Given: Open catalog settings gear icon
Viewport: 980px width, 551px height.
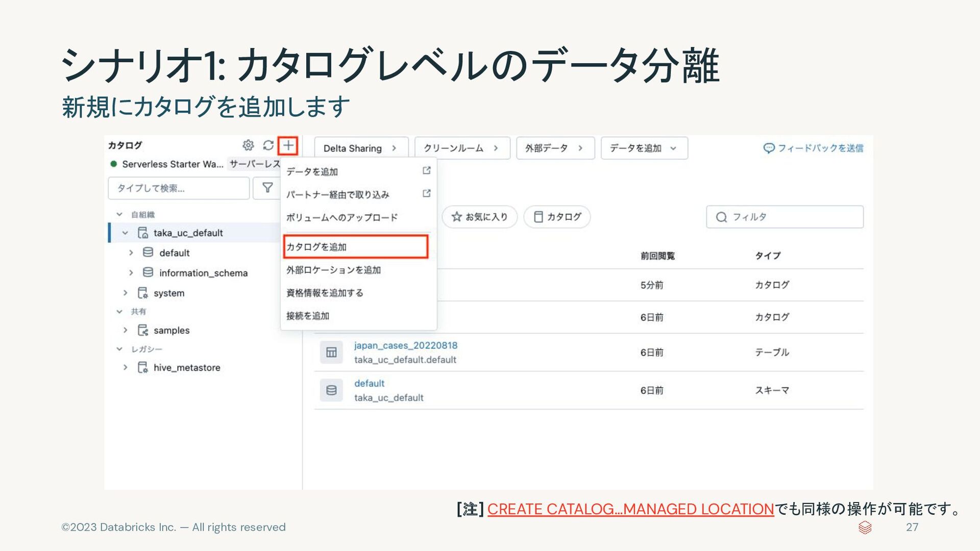Looking at the screenshot, I should click(x=248, y=145).
